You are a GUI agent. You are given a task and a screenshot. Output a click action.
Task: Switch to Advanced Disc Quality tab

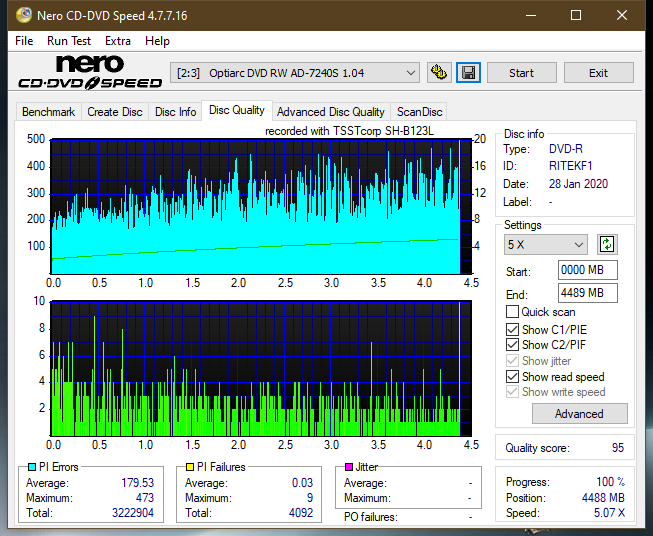[331, 112]
